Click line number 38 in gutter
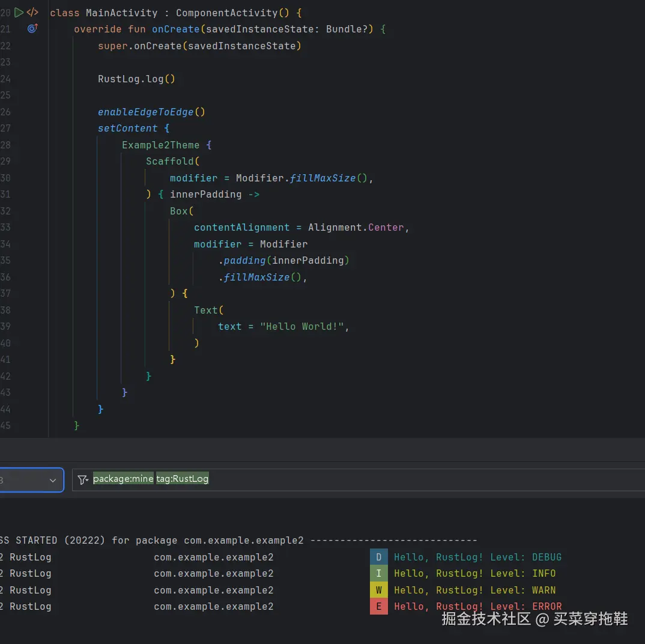 [5, 310]
